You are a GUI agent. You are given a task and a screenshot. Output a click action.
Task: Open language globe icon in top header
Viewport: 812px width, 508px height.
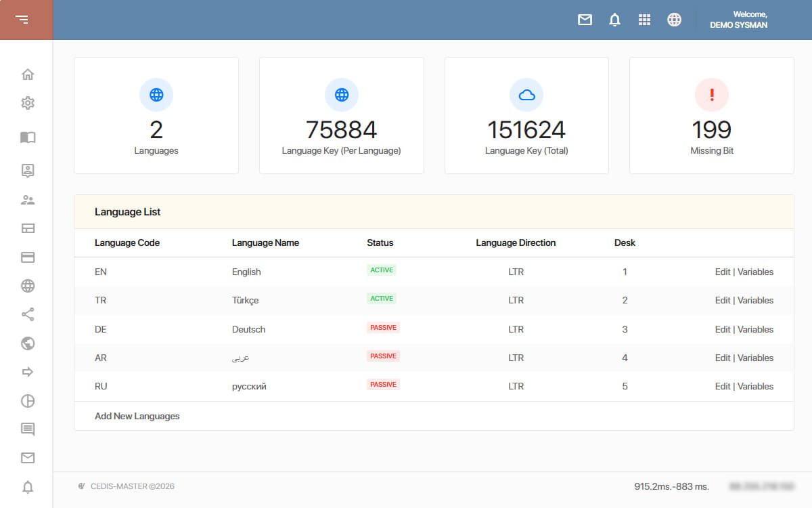(x=674, y=20)
